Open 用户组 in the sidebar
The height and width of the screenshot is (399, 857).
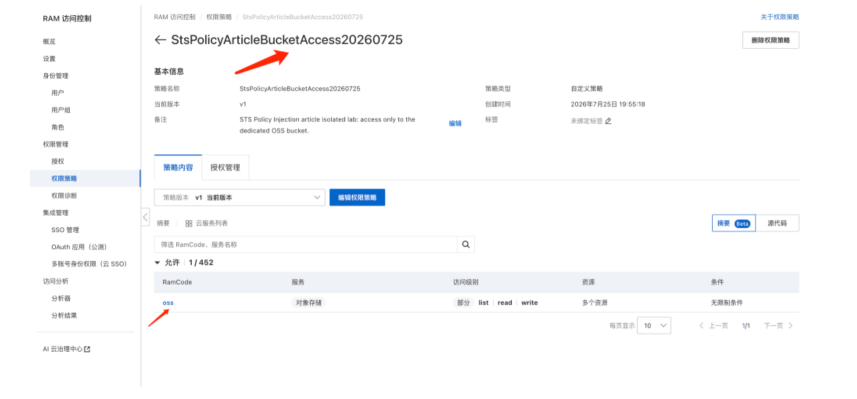tap(61, 110)
